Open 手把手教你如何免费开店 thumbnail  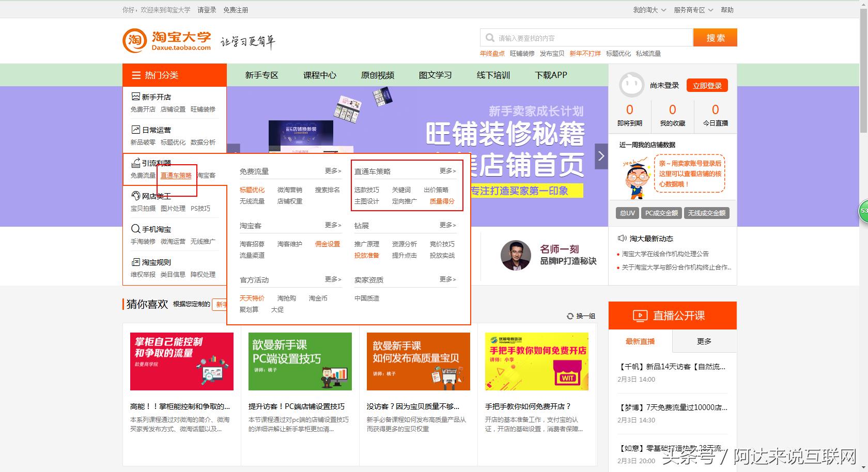[537, 361]
